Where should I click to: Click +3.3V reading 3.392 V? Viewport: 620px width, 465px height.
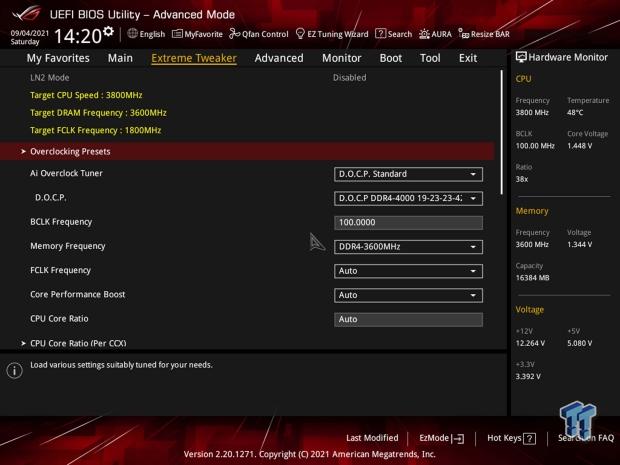(528, 376)
